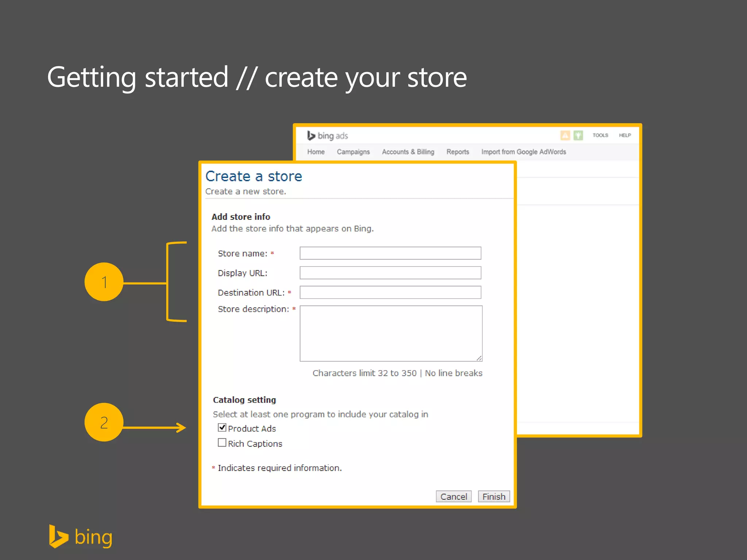Cancel creating the store
This screenshot has width=747, height=560.
coord(454,497)
